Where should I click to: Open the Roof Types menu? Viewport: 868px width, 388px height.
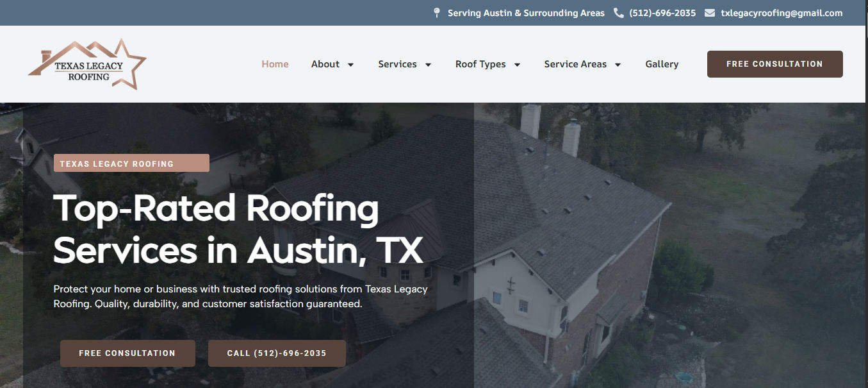(480, 64)
